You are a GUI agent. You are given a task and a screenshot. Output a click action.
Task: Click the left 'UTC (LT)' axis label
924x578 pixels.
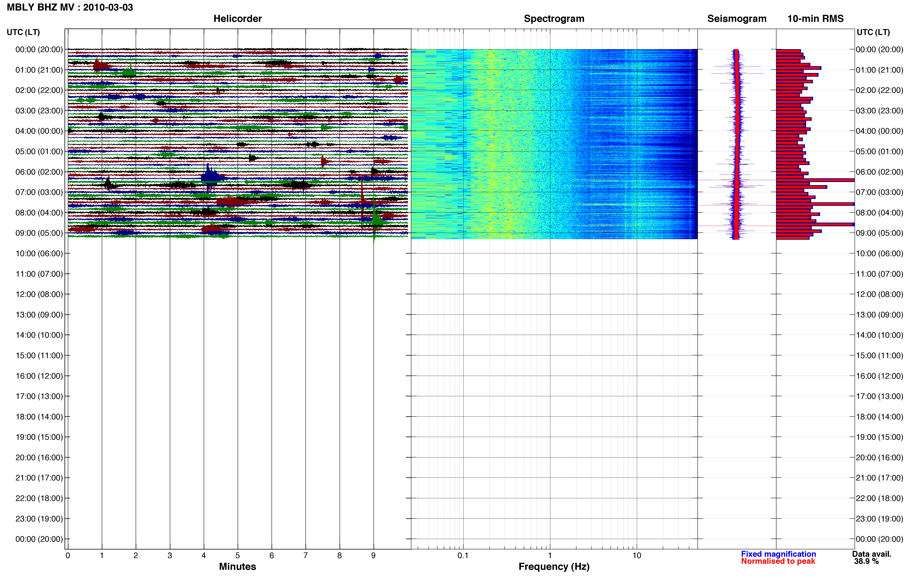pos(23,32)
